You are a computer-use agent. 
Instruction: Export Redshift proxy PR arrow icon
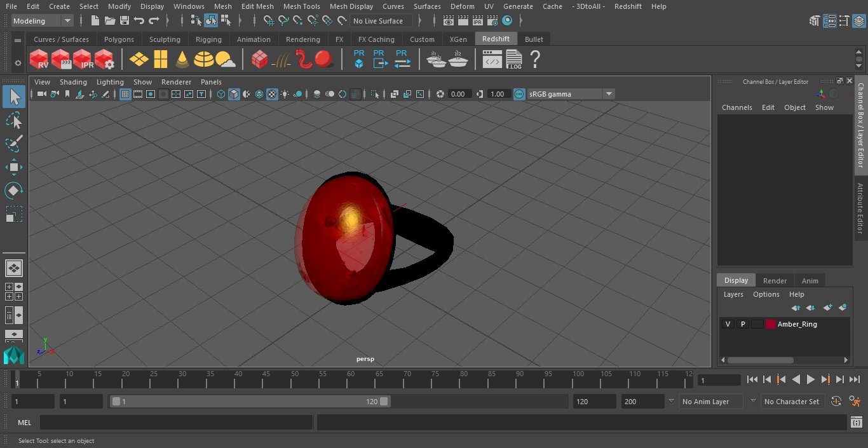point(379,58)
